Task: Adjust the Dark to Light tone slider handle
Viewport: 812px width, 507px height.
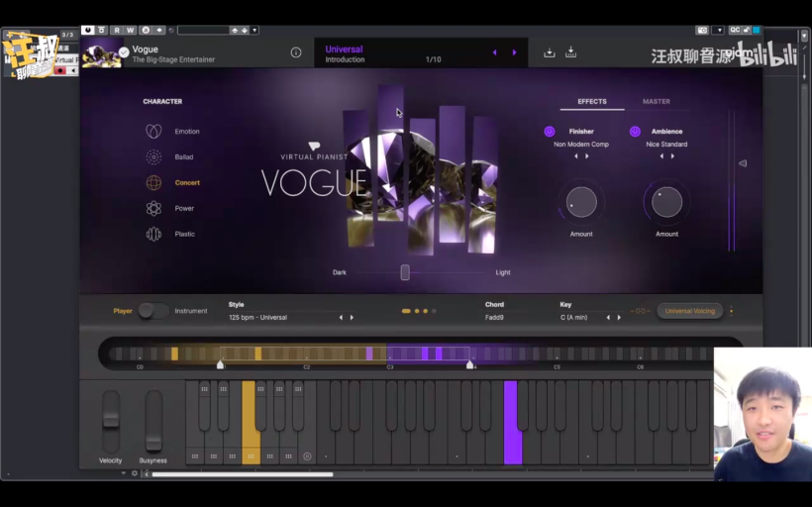Action: coord(405,272)
